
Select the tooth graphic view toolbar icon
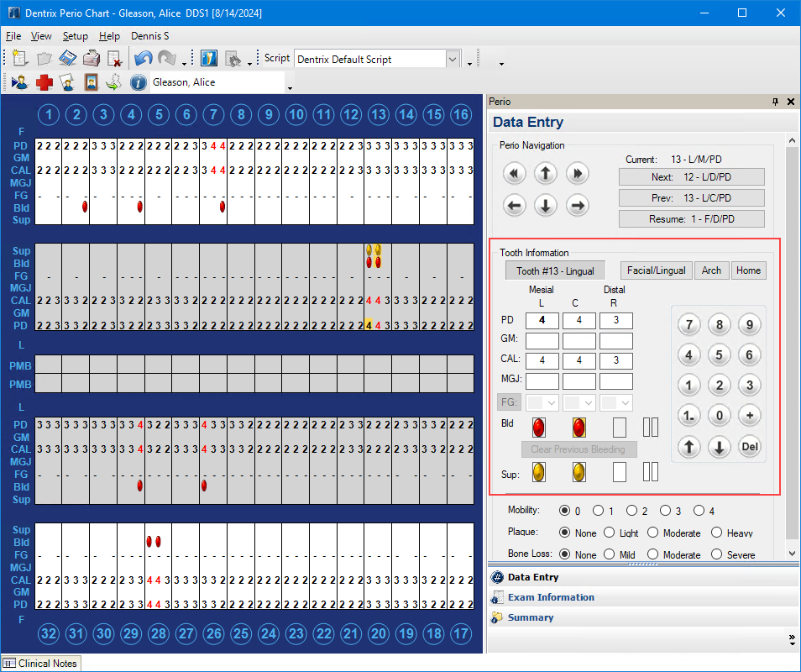(x=208, y=57)
